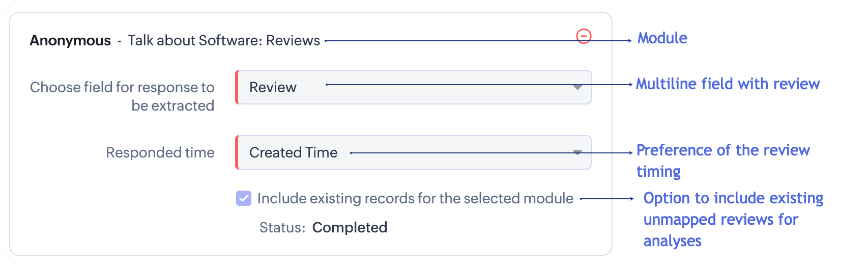Click the "Created Time" selected value text

pos(293,152)
